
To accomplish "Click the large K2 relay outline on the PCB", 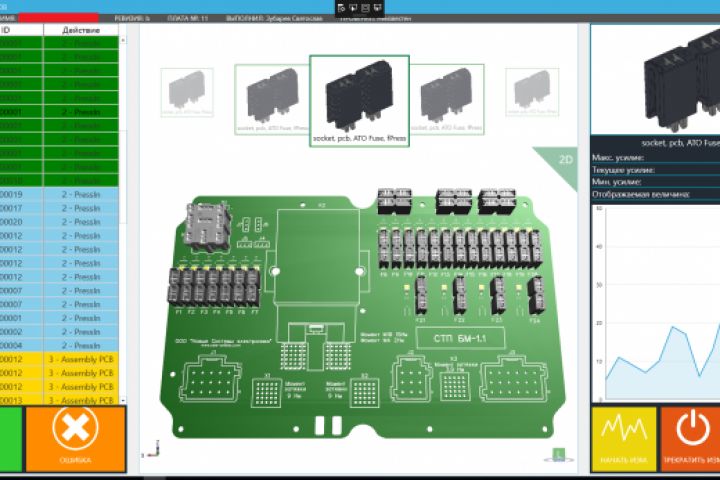I will 318,256.
